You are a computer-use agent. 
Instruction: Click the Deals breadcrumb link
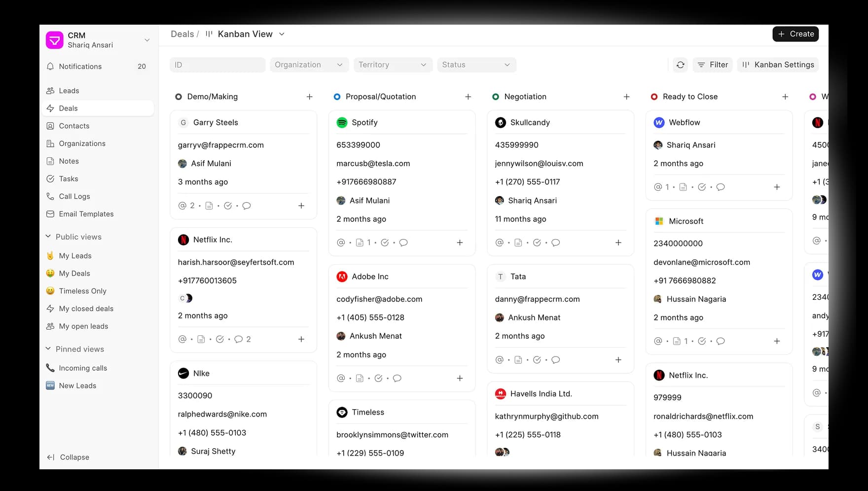coord(182,34)
